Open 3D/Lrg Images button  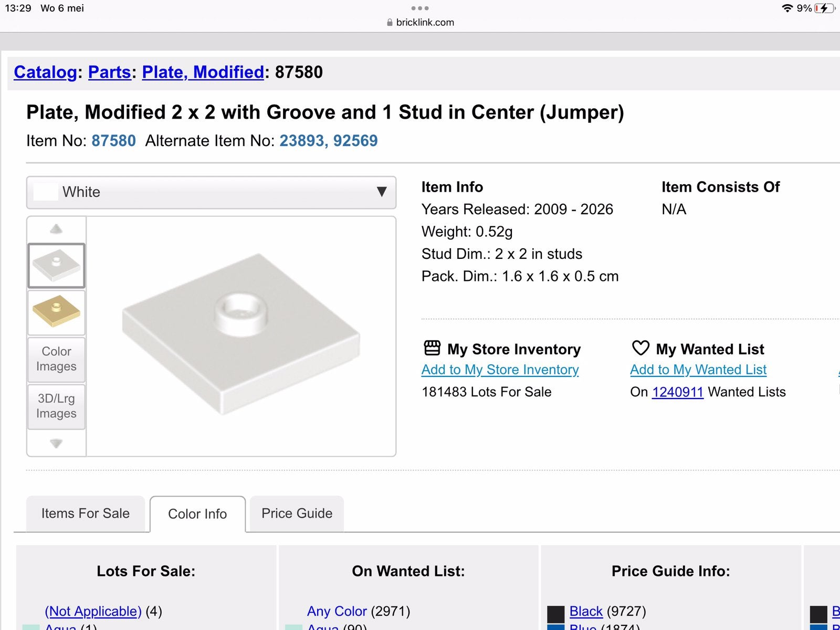[56, 406]
